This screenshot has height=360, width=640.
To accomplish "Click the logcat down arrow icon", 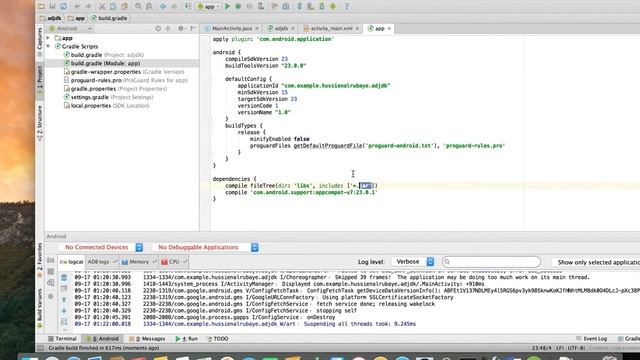I will pyautogui.click(x=64, y=311).
